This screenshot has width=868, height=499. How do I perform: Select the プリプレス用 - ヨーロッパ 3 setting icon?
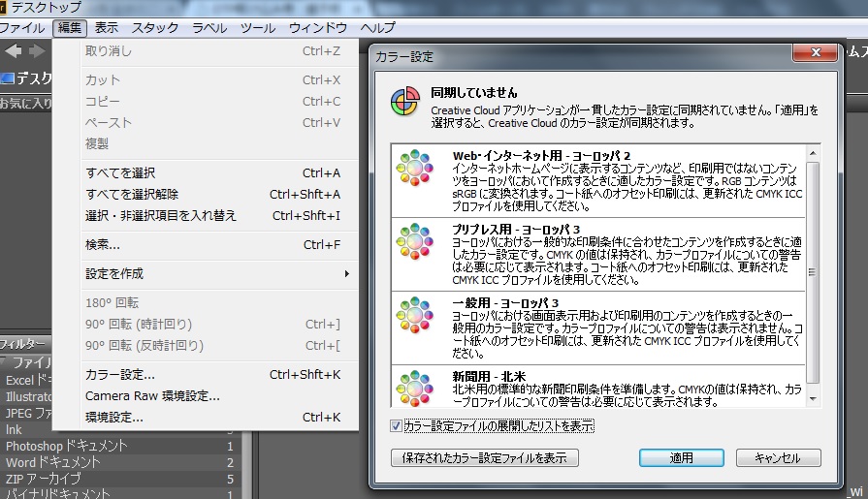[x=415, y=241]
